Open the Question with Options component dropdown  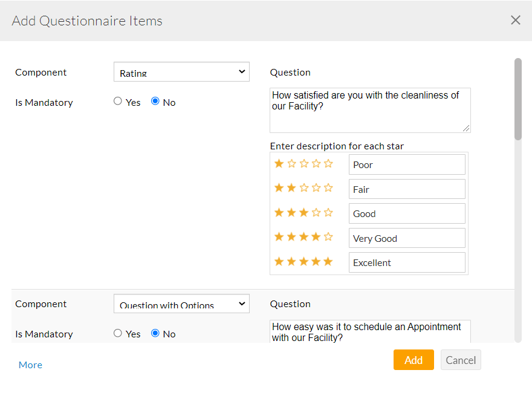(181, 303)
